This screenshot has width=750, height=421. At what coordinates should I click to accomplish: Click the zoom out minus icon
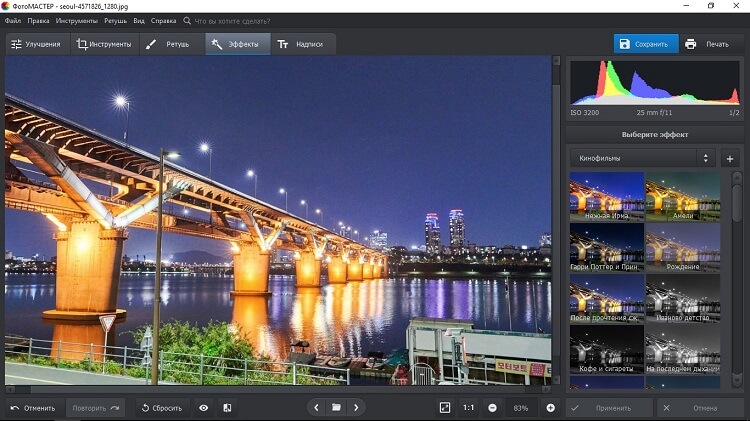[493, 408]
